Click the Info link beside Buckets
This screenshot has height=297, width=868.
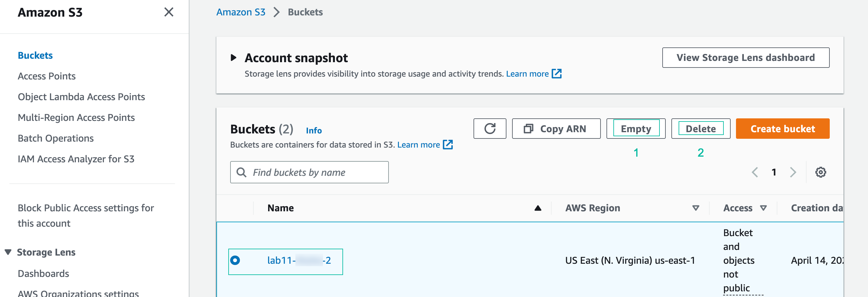tap(313, 130)
